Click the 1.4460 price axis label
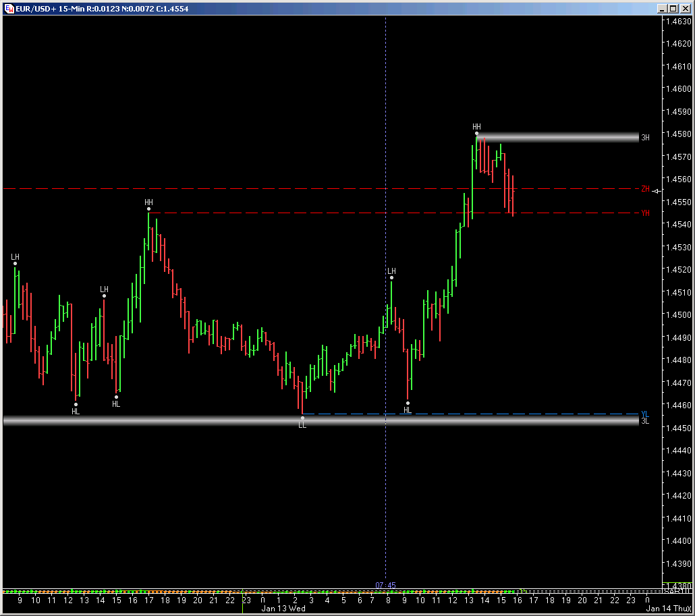Screen dimensions: 695x616 point(679,405)
